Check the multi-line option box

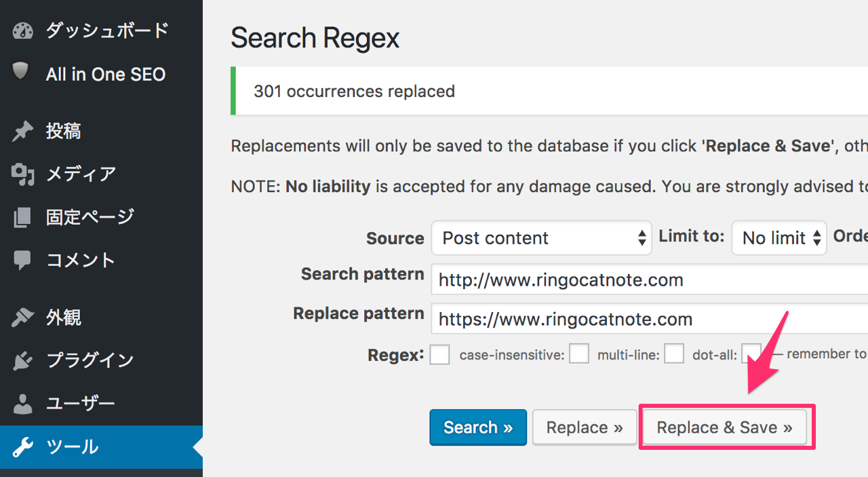point(673,354)
